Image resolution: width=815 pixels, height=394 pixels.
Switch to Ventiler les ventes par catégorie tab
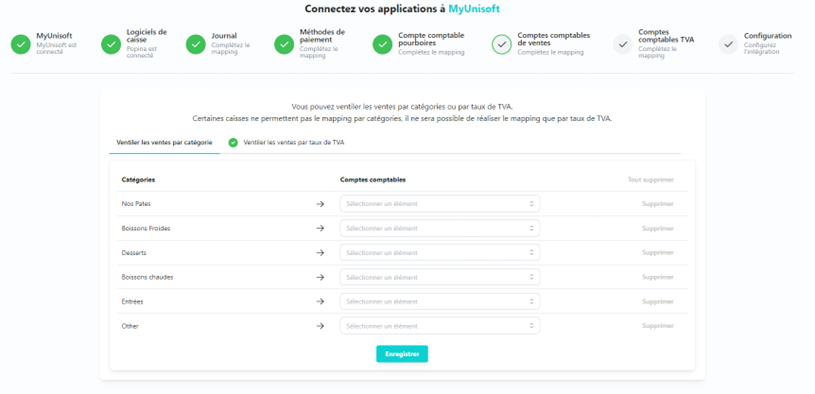tap(164, 142)
